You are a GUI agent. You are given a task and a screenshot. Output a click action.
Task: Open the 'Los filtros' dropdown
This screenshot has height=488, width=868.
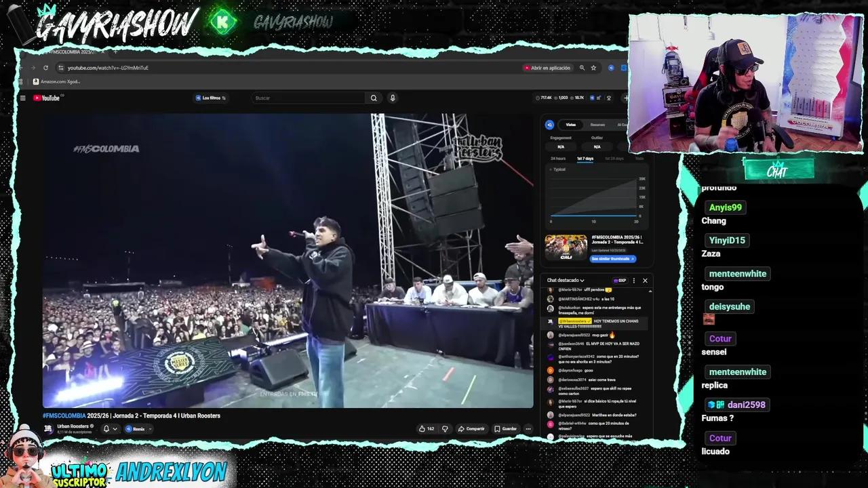211,98
